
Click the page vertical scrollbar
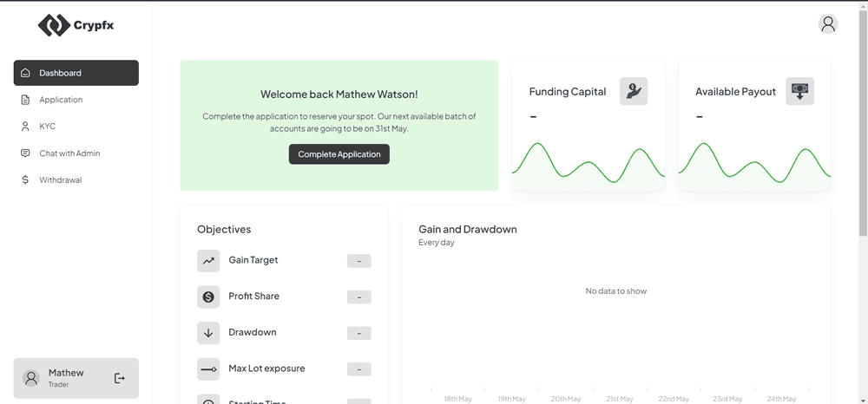click(x=863, y=121)
